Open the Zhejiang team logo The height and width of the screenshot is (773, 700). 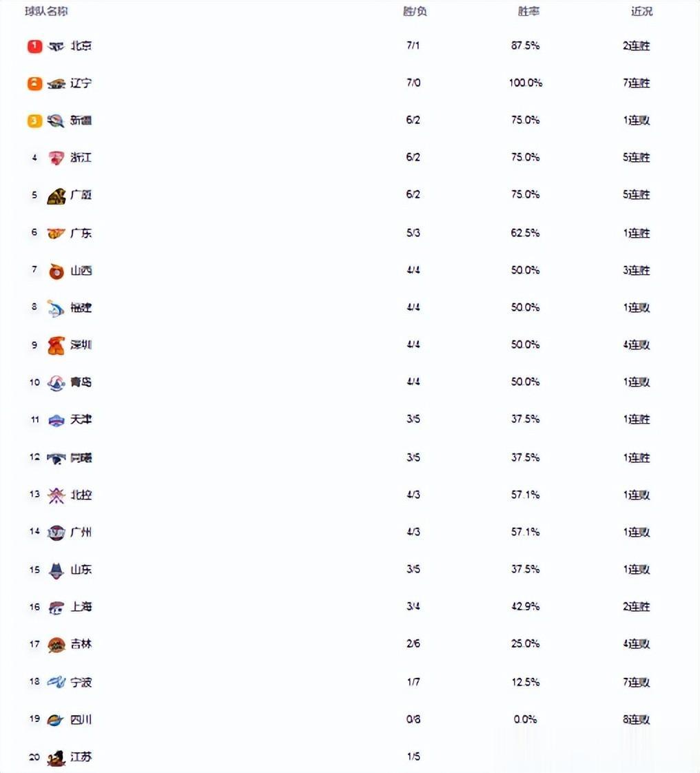56,158
